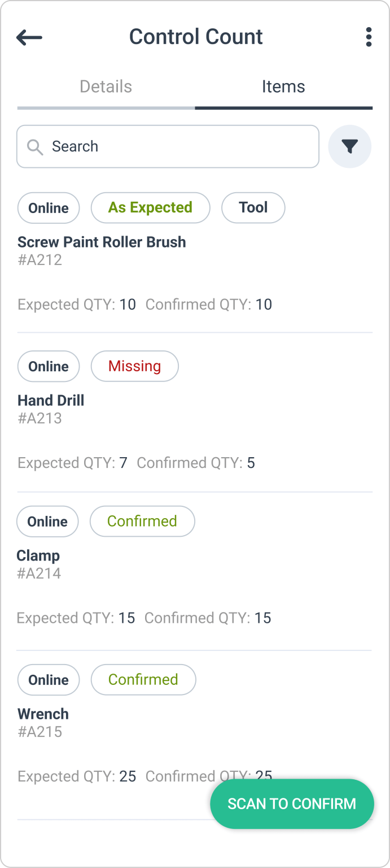
Task: Tap the As Expected status chip
Action: (150, 208)
